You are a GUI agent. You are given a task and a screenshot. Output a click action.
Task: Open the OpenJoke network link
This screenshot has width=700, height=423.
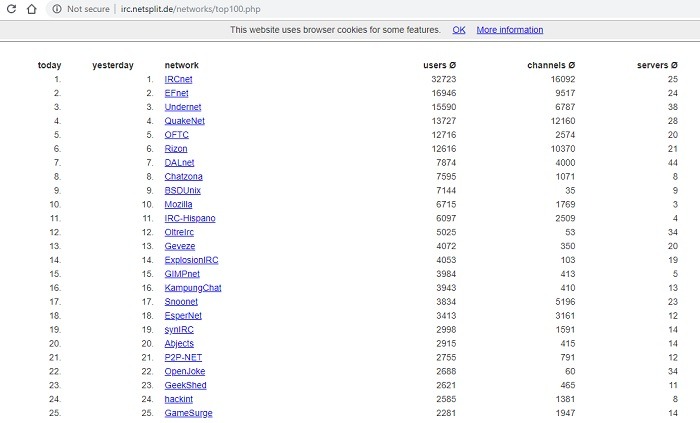pos(185,371)
